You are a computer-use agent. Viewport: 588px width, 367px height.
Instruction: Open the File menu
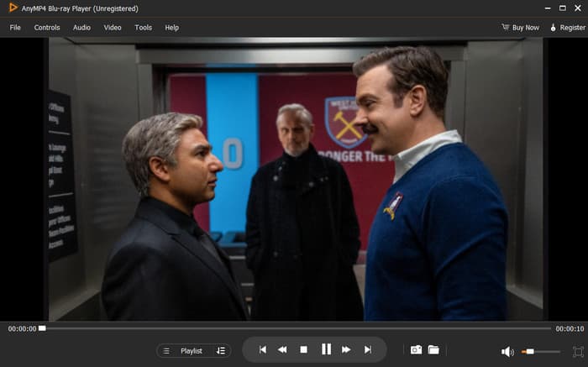coord(15,28)
